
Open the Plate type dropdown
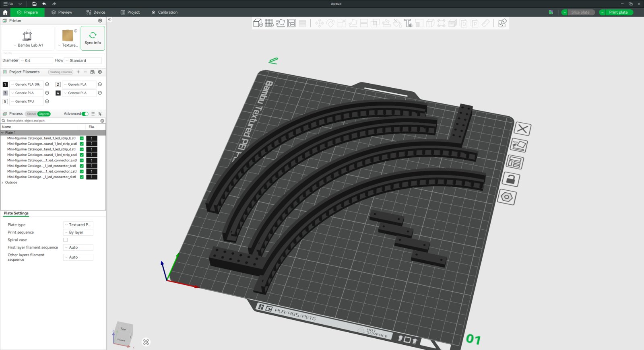click(x=78, y=225)
